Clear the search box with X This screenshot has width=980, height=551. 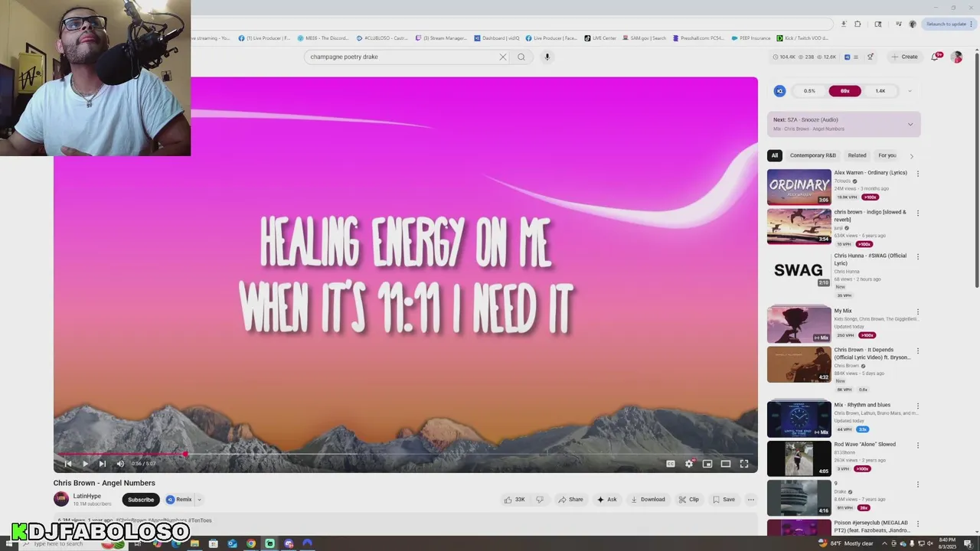(503, 57)
